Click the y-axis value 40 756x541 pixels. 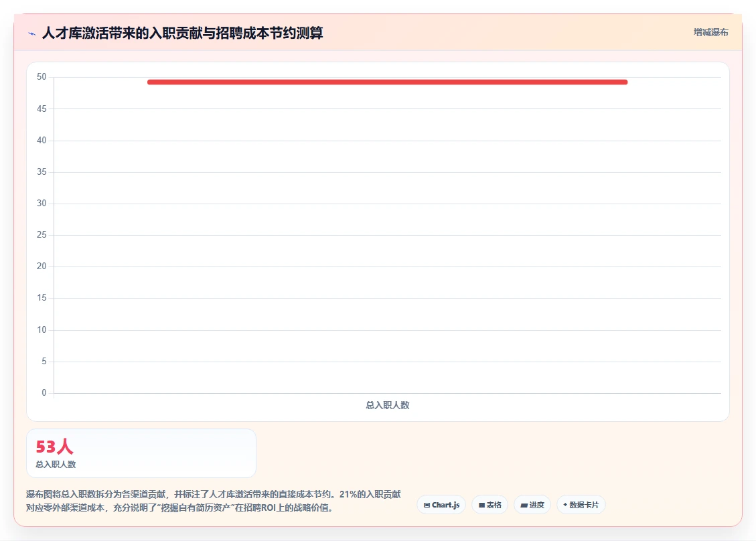(x=42, y=141)
